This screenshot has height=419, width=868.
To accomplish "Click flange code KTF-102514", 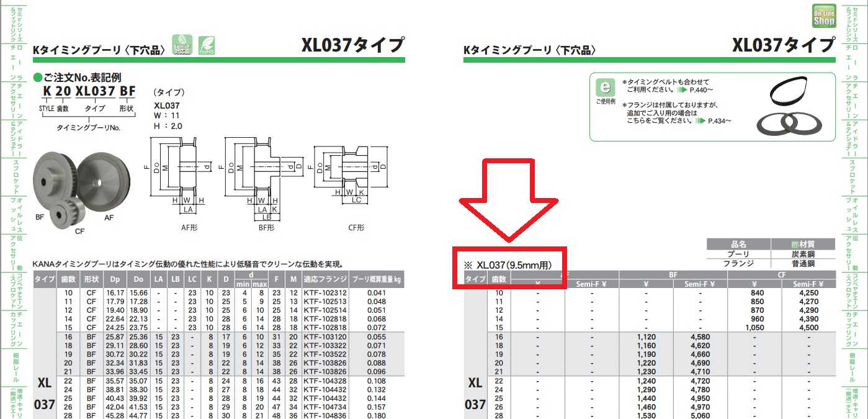I will coord(325,310).
